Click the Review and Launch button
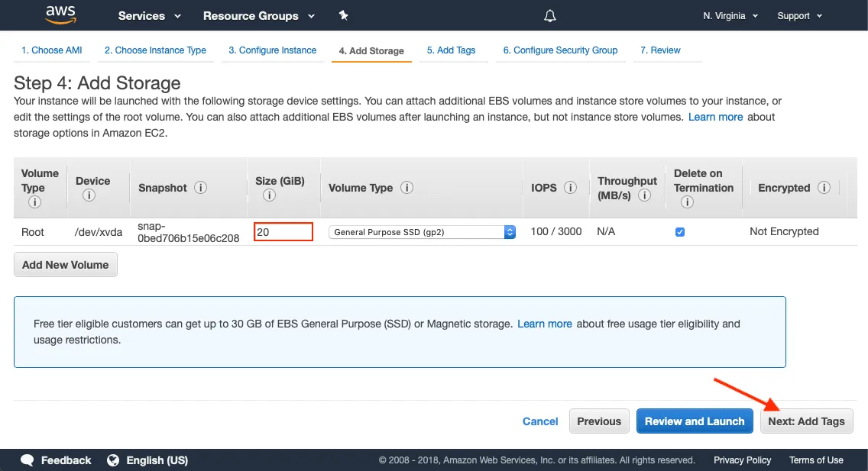This screenshot has width=868, height=471. pos(695,421)
